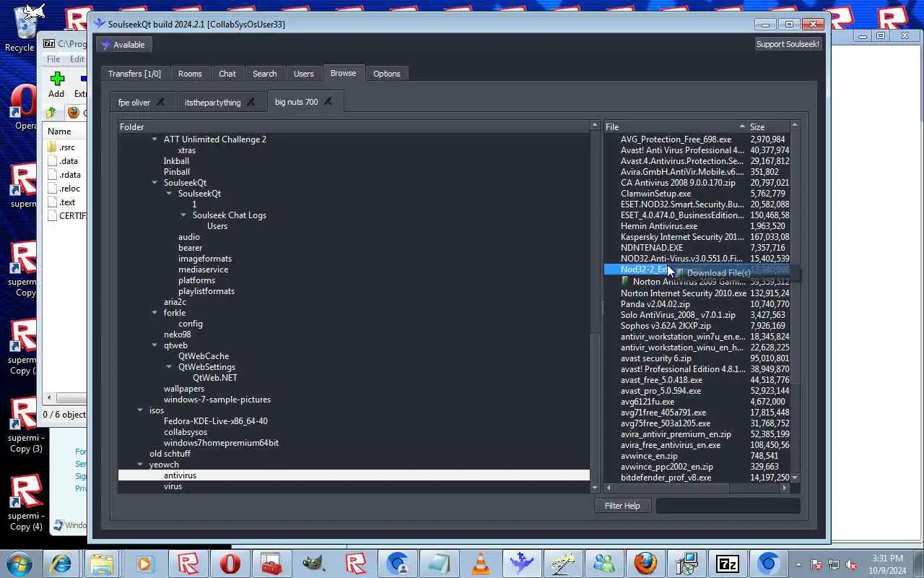Viewport: 924px width, 578px height.
Task: Click the file list scroll-down arrow
Action: 795,478
